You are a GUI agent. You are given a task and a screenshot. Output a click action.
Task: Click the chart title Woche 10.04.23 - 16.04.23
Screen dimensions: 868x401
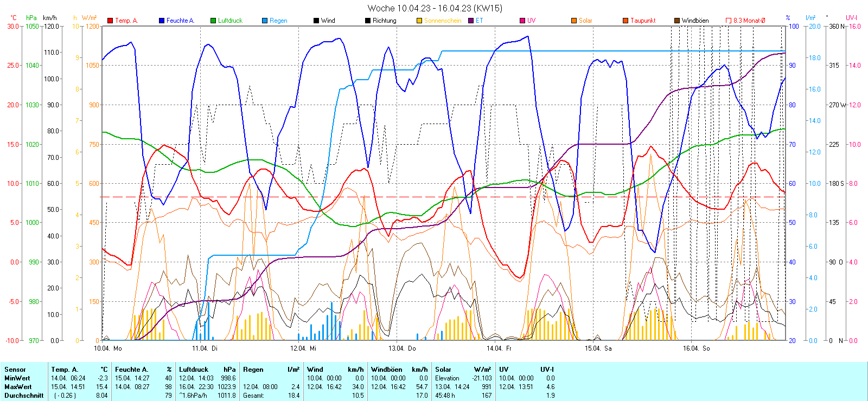click(435, 8)
